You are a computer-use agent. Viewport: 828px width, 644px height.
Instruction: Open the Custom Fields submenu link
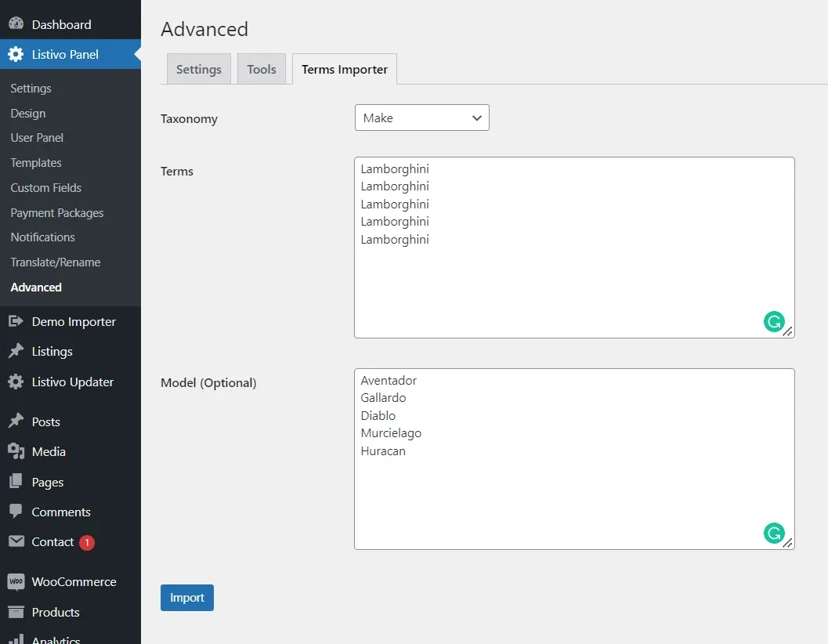tap(46, 187)
